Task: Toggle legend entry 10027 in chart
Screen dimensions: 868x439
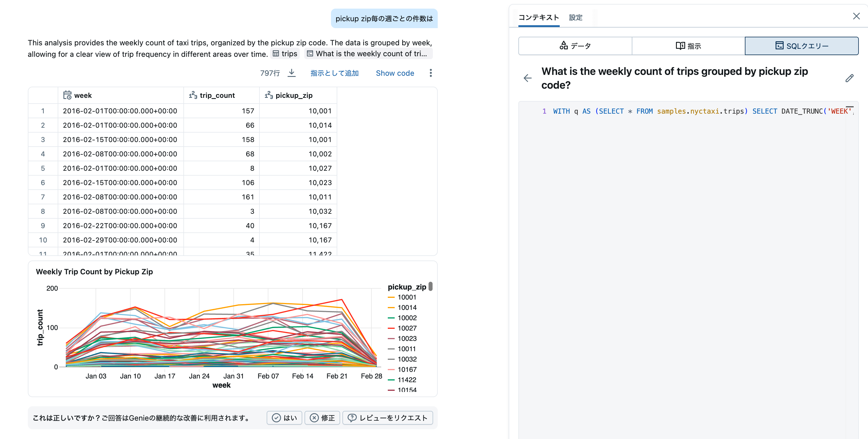Action: (406, 328)
